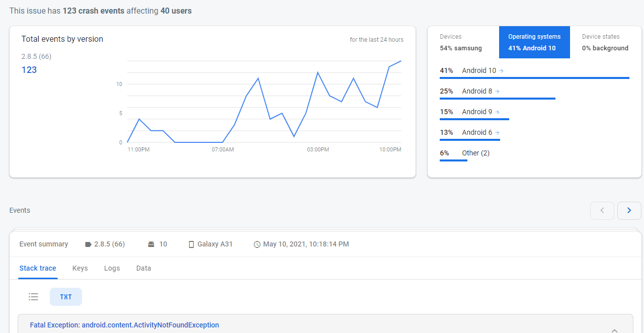Switch to the Keys tab
The width and height of the screenshot is (644, 333).
pos(80,268)
